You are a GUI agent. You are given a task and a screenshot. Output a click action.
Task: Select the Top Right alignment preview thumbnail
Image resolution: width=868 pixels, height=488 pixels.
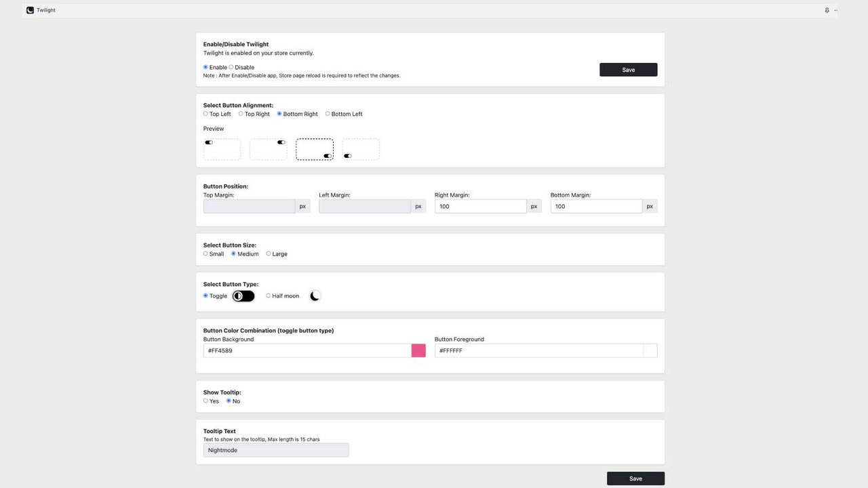(268, 149)
